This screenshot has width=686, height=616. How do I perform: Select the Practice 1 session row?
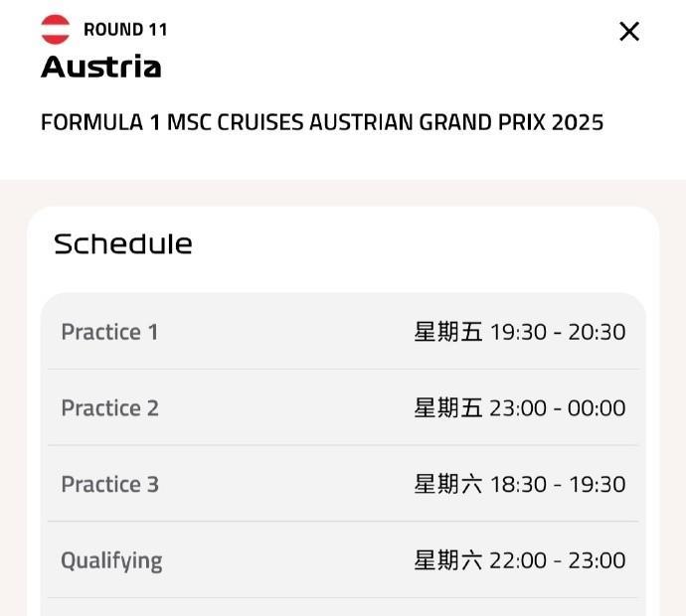point(343,332)
